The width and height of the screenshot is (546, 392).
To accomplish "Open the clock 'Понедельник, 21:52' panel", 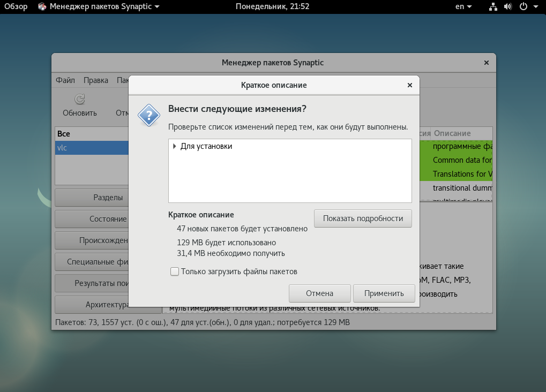I will pyautogui.click(x=272, y=6).
